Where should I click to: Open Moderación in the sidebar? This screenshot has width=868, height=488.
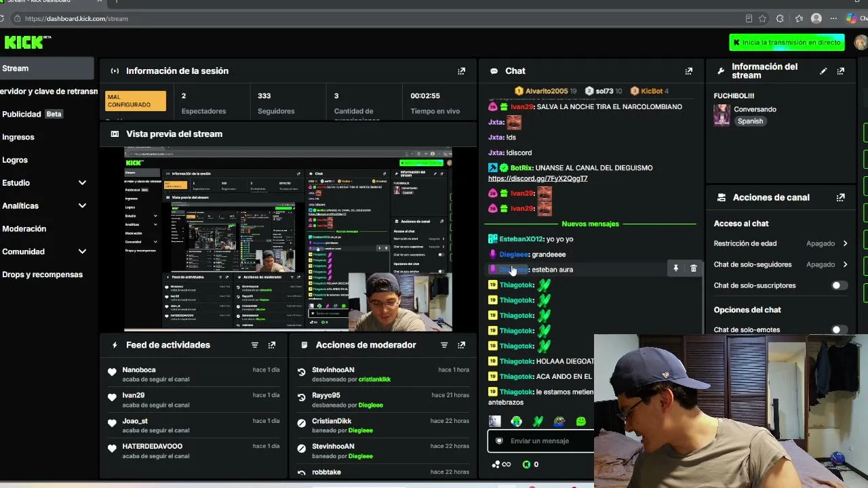24,229
